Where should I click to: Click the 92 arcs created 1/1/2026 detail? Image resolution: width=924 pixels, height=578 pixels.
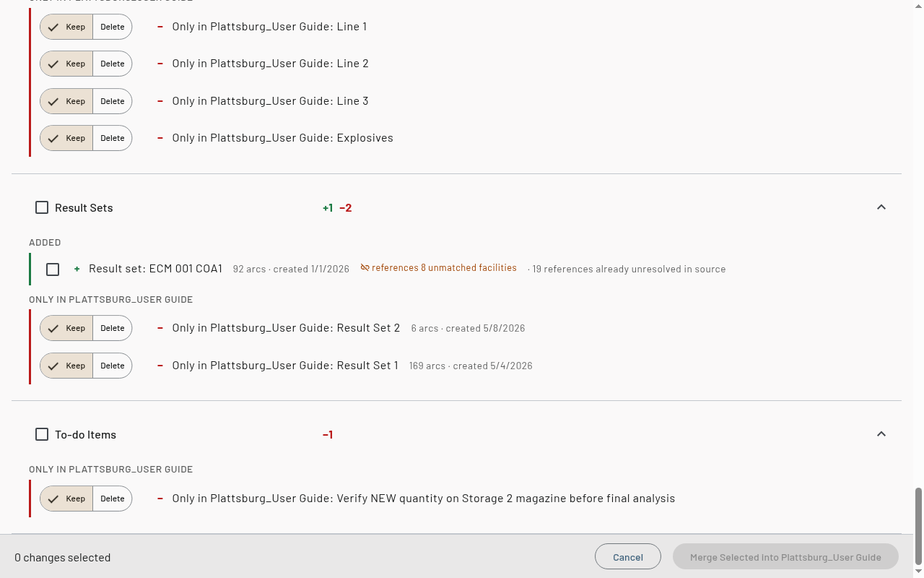pos(291,269)
